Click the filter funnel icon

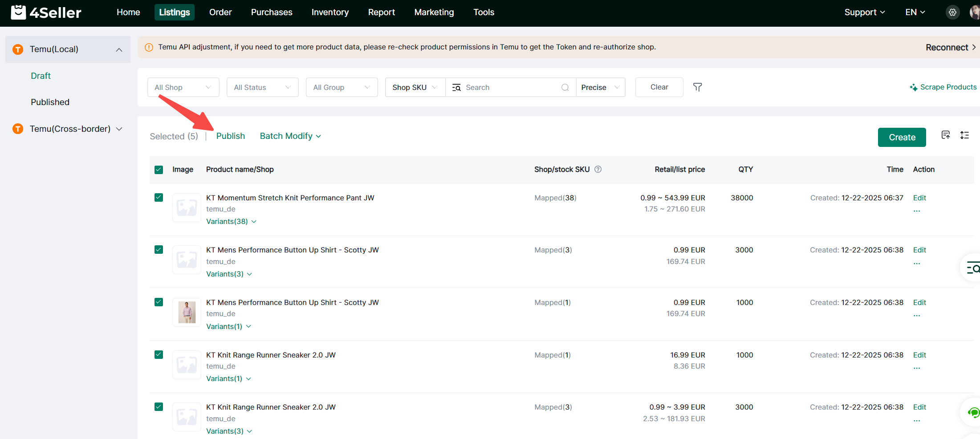tap(697, 87)
